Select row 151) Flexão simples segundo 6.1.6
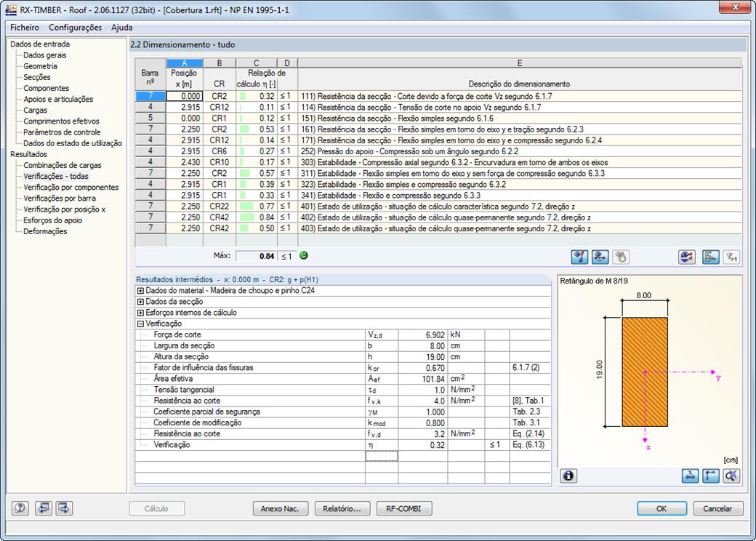The image size is (756, 541). (x=438, y=118)
